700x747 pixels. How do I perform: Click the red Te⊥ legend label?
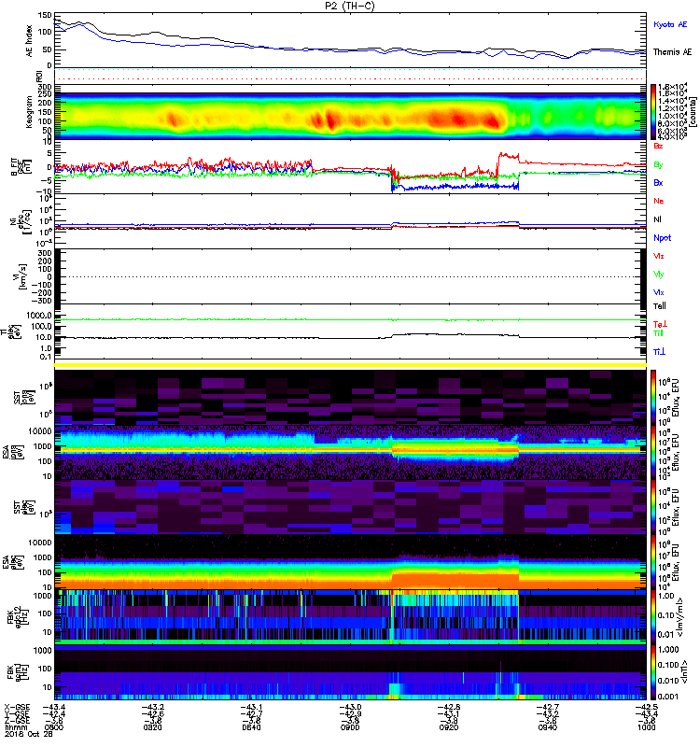(x=660, y=324)
